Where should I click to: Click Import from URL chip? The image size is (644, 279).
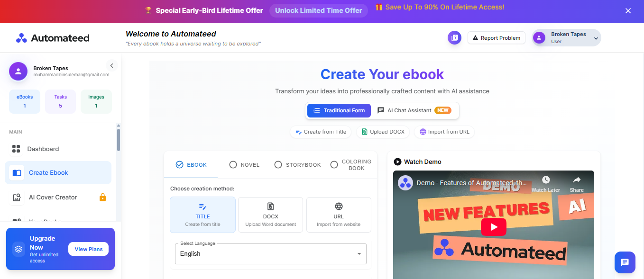pyautogui.click(x=444, y=132)
